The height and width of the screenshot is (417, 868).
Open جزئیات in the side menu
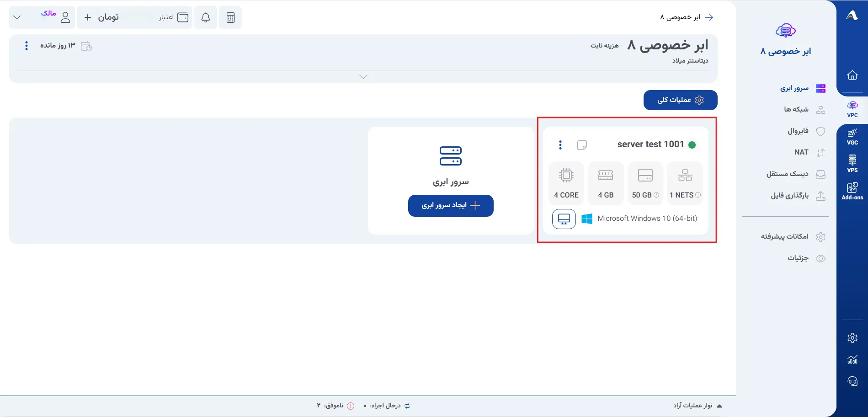point(806,258)
